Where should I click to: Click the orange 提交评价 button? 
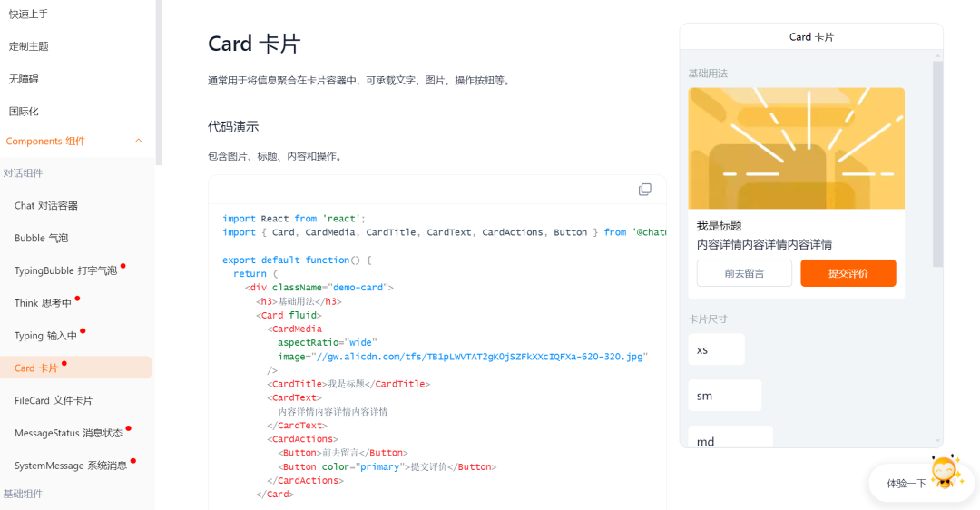(x=848, y=273)
